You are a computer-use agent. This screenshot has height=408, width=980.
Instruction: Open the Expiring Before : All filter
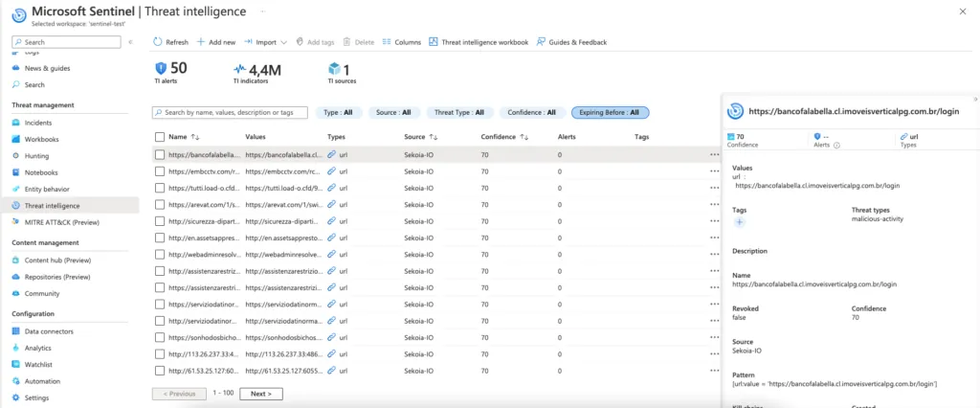pos(610,113)
